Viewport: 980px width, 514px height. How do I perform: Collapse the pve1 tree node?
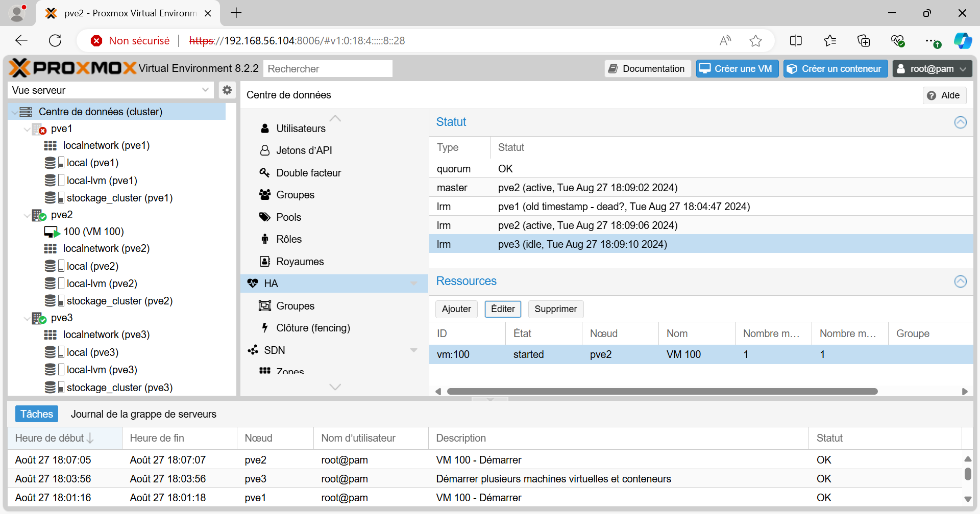point(27,130)
